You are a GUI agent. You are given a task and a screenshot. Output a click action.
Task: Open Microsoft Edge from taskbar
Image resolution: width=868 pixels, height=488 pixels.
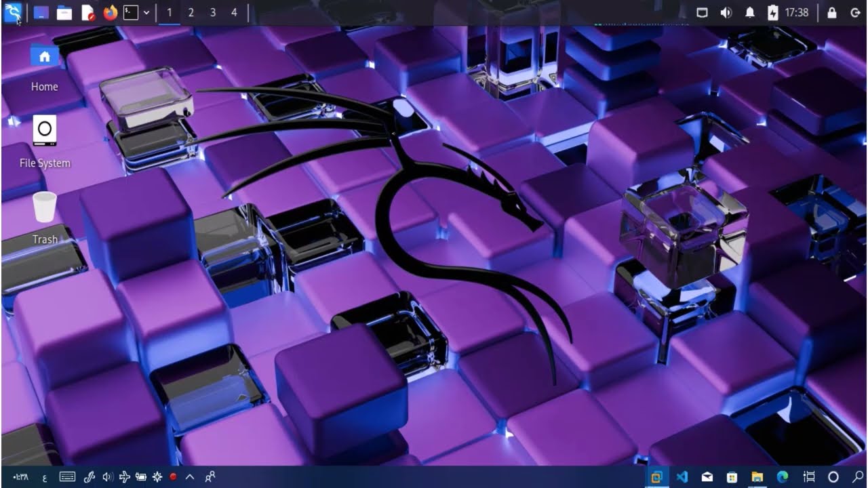tap(783, 477)
